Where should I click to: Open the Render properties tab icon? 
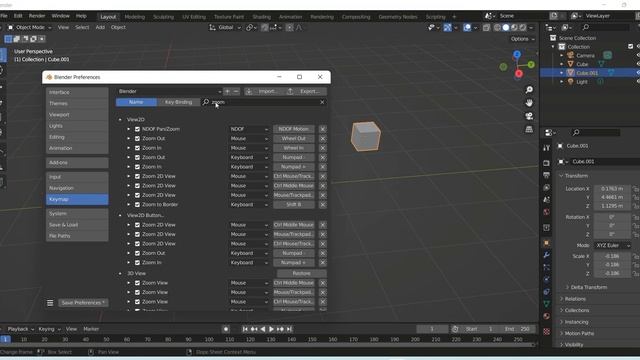[x=547, y=163]
